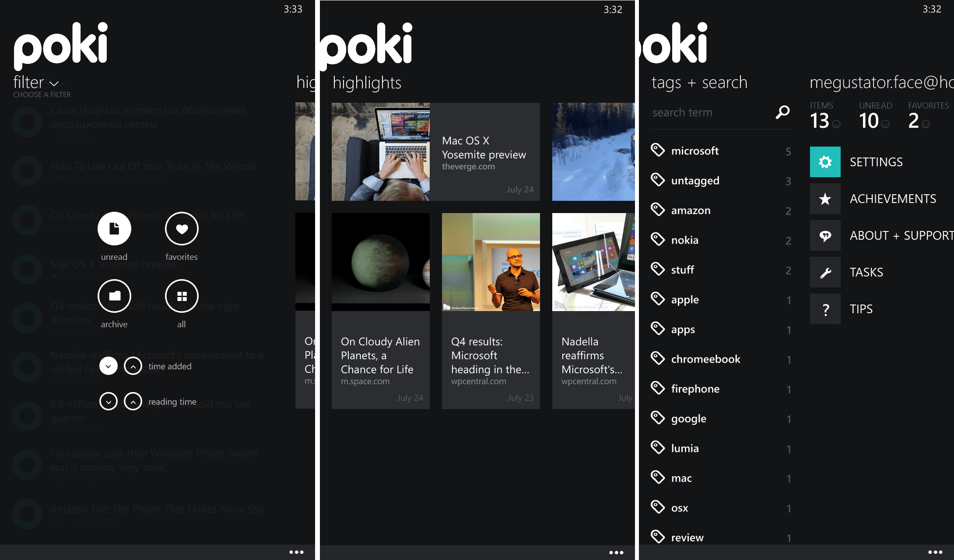954x560 pixels.
Task: Click the UNREAD 10 counter
Action: click(x=875, y=116)
